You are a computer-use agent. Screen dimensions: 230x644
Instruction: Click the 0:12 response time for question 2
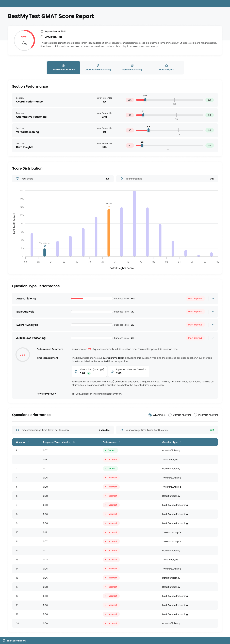click(x=45, y=459)
